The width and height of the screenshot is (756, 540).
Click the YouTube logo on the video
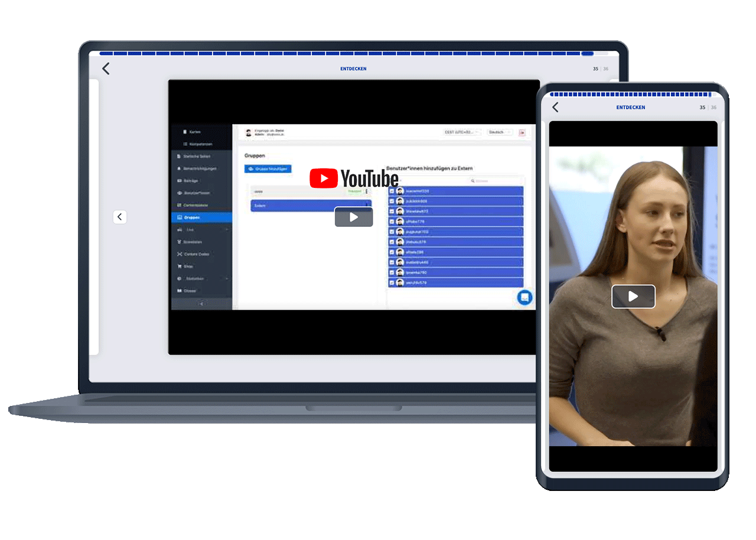click(x=354, y=178)
